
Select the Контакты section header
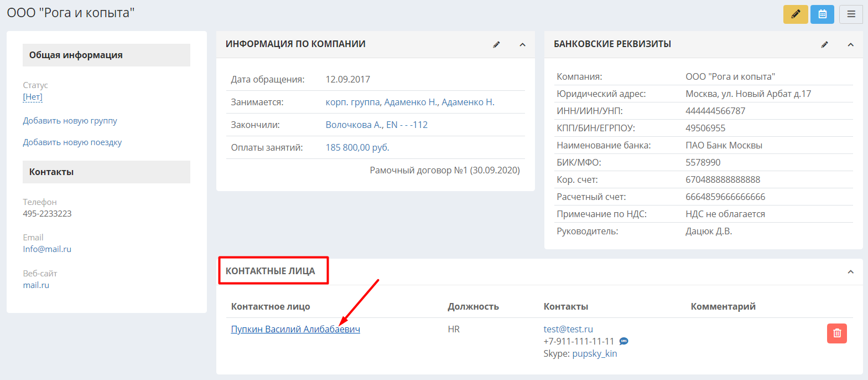106,172
